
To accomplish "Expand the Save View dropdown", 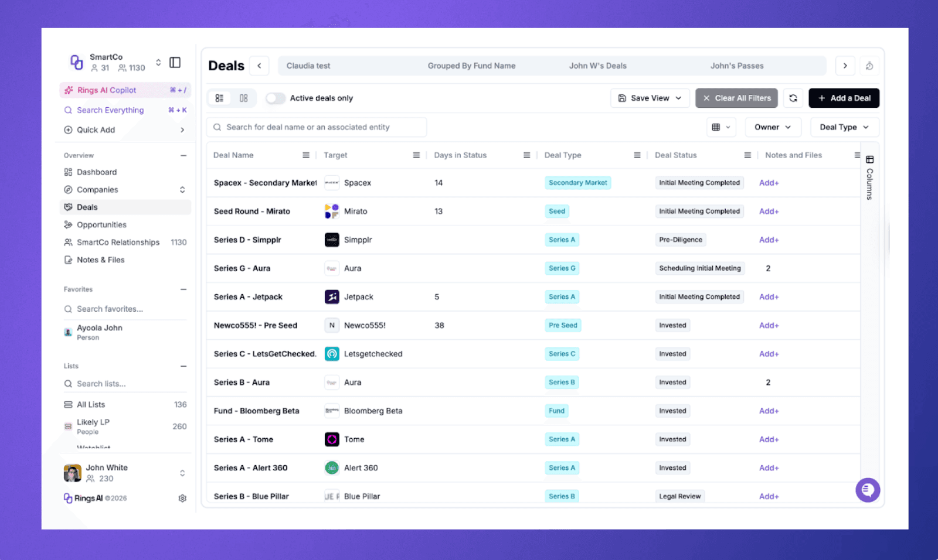I will (650, 98).
